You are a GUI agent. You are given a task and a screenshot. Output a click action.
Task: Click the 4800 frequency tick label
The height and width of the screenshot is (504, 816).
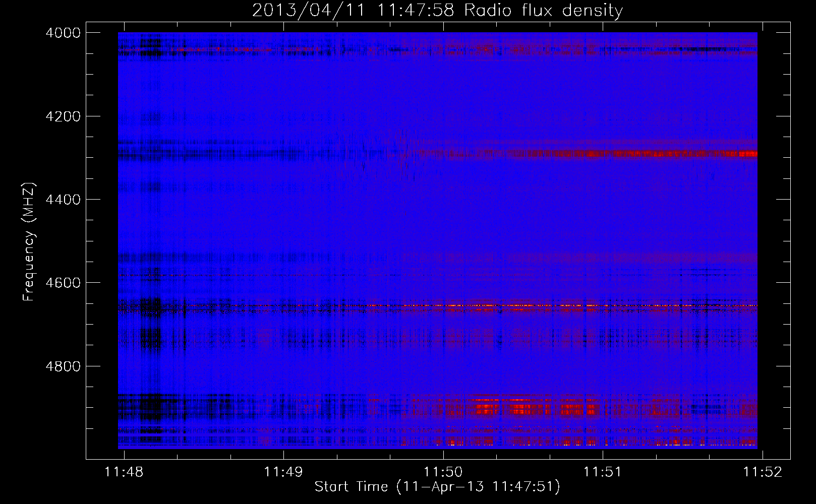(63, 366)
